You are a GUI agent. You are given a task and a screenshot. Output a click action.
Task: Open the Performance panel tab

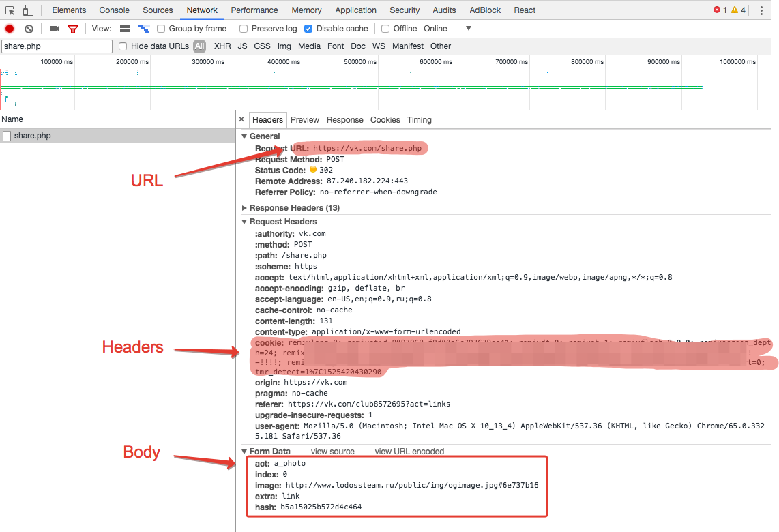tap(254, 10)
